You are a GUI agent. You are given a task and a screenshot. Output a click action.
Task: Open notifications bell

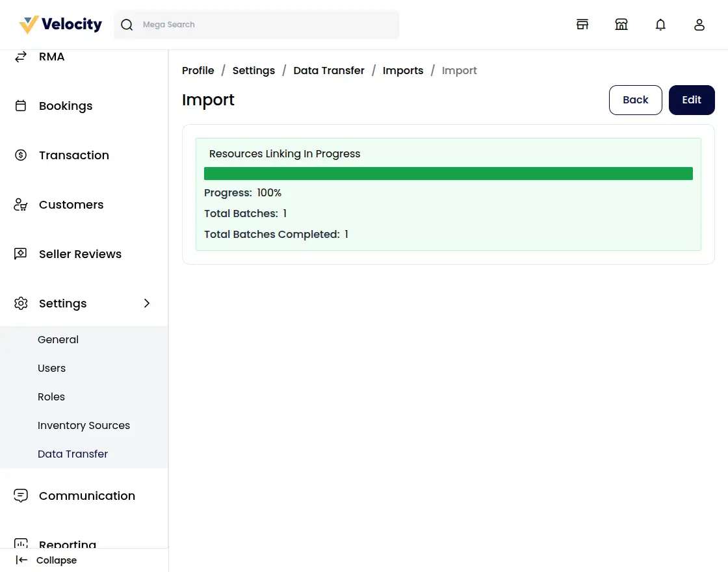click(x=660, y=25)
